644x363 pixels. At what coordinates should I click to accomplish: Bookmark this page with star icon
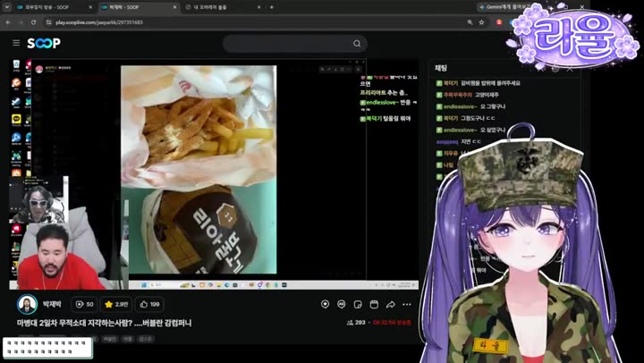point(481,22)
